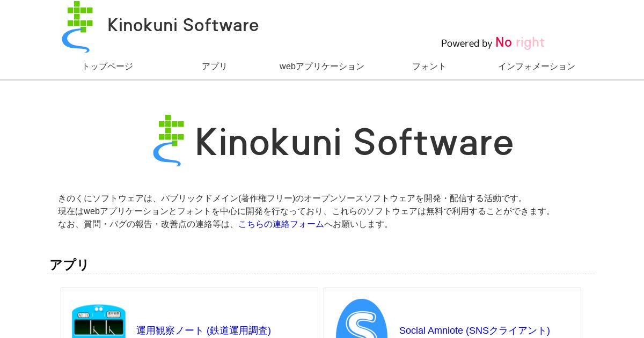Open インフォメーション in the nav bar
Viewport: 644px width, 338px height.
[537, 67]
